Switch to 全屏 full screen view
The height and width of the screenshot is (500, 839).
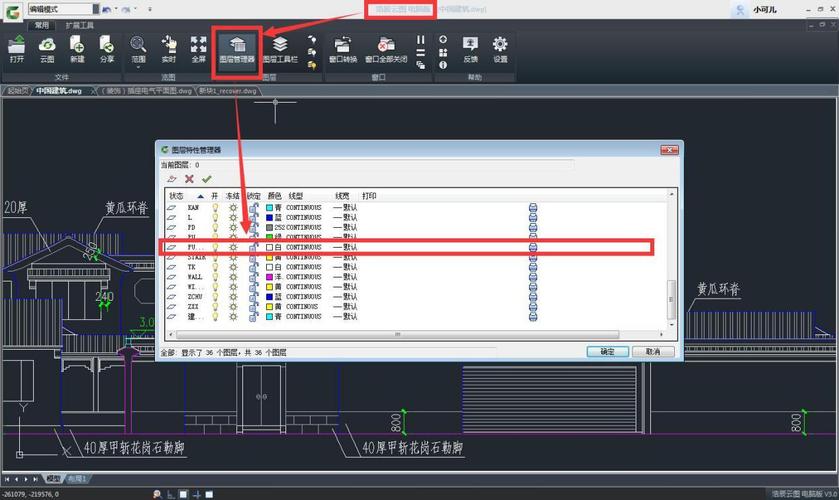tap(199, 49)
